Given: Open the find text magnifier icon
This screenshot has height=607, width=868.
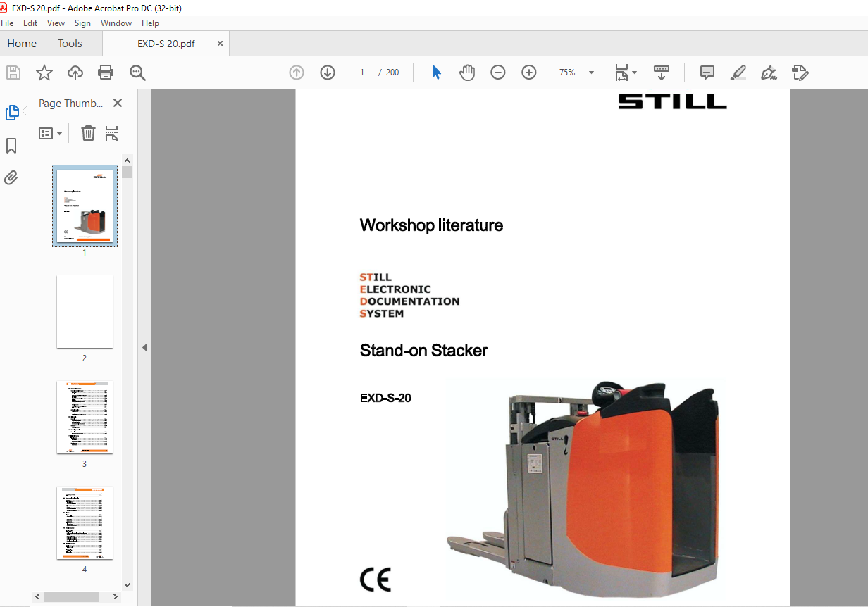Looking at the screenshot, I should [x=137, y=73].
